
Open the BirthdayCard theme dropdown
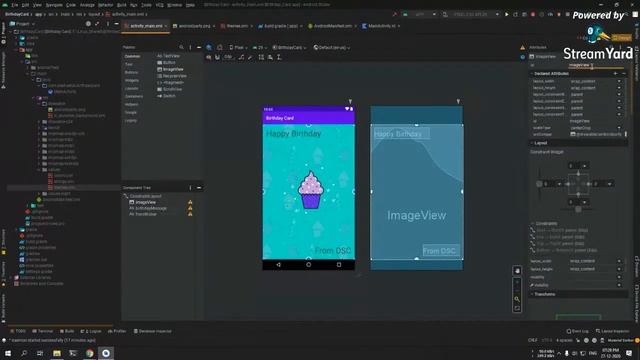point(289,47)
